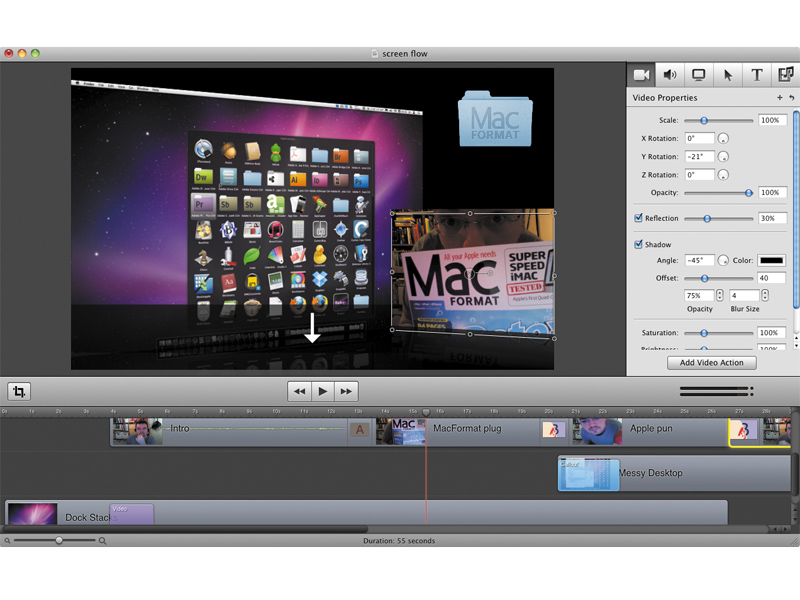Viewport: 800px width, 600px height.
Task: Click the Add Video Action button
Action: coord(711,363)
